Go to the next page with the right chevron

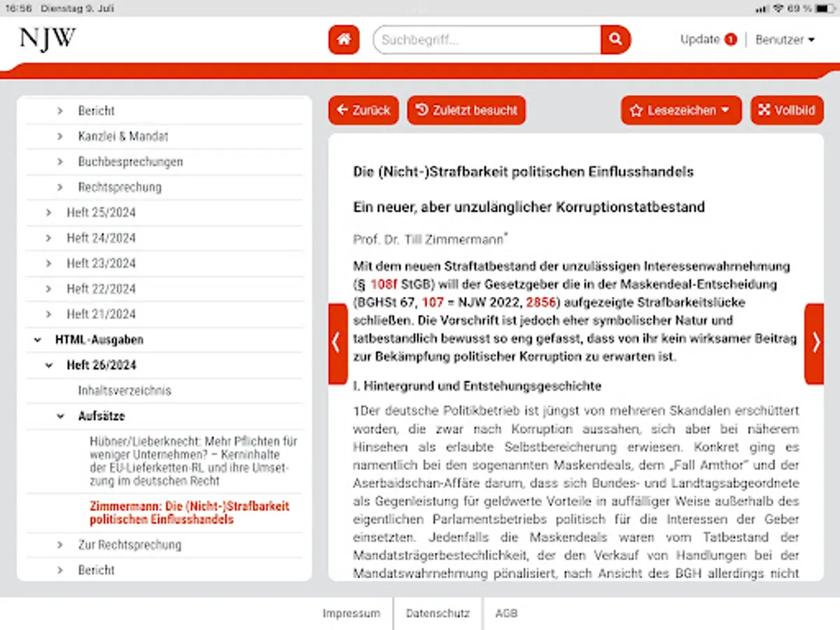815,342
